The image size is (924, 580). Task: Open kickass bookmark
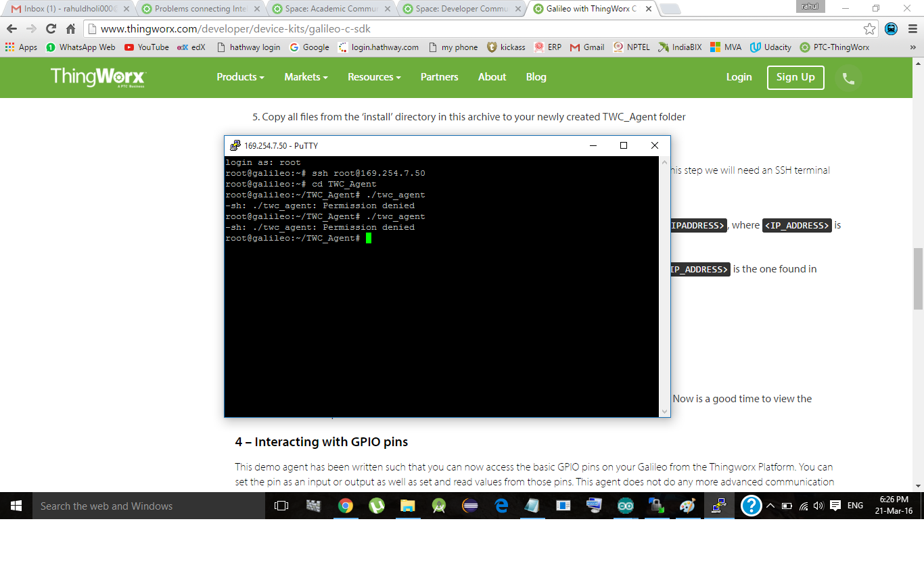(506, 47)
